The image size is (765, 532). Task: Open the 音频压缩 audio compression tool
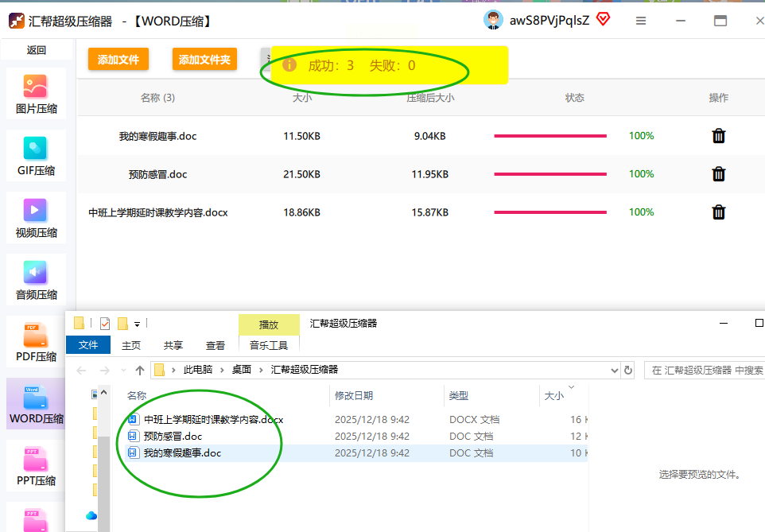[x=36, y=280]
